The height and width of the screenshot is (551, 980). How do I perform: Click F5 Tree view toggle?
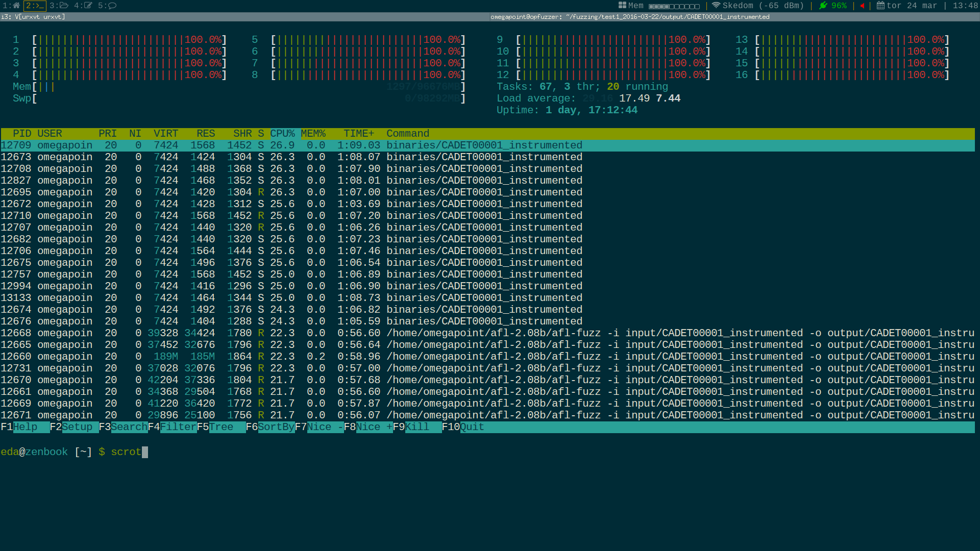(x=221, y=427)
